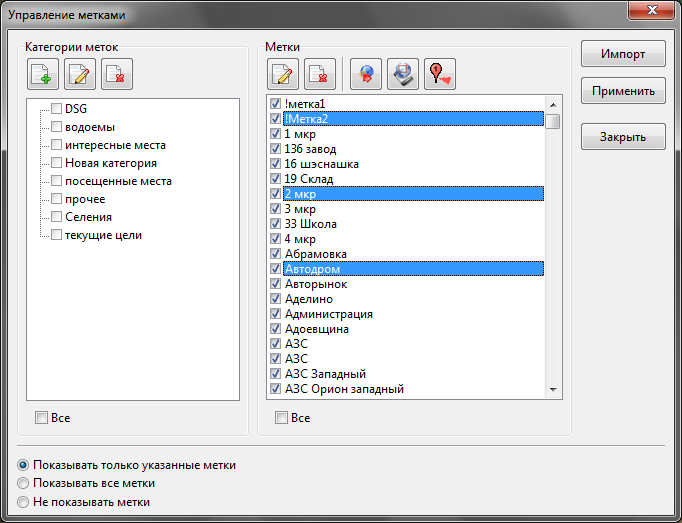Check the DSG category checkbox
This screenshot has width=682, height=523.
pos(57,109)
